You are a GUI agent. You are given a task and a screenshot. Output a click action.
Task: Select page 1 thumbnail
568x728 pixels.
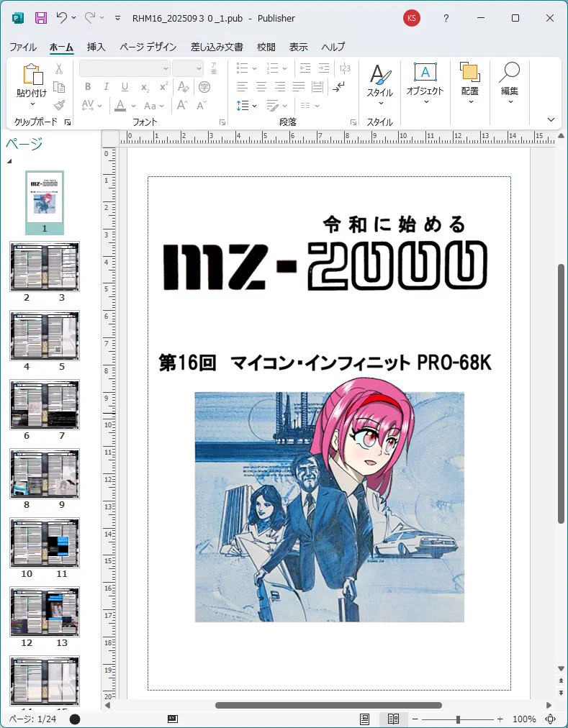click(x=45, y=198)
